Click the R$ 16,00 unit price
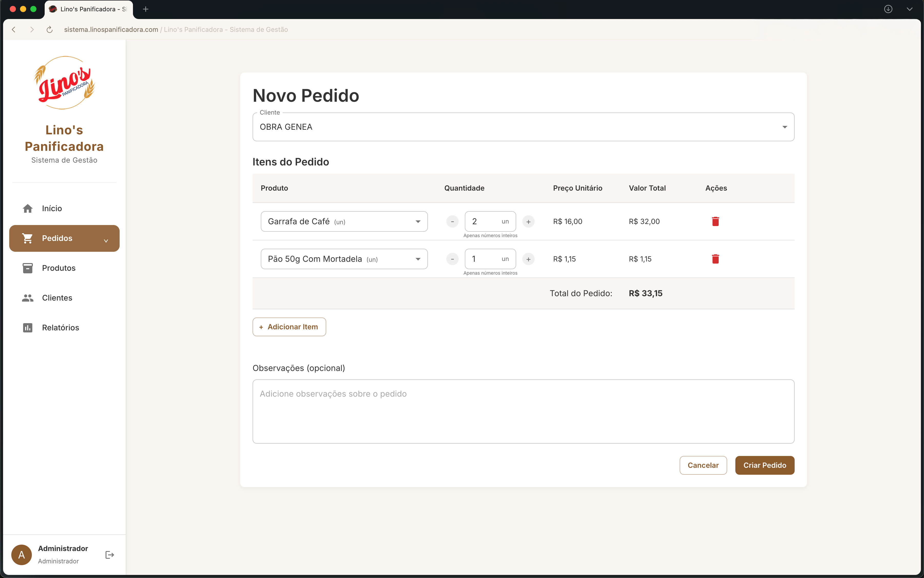 (568, 221)
